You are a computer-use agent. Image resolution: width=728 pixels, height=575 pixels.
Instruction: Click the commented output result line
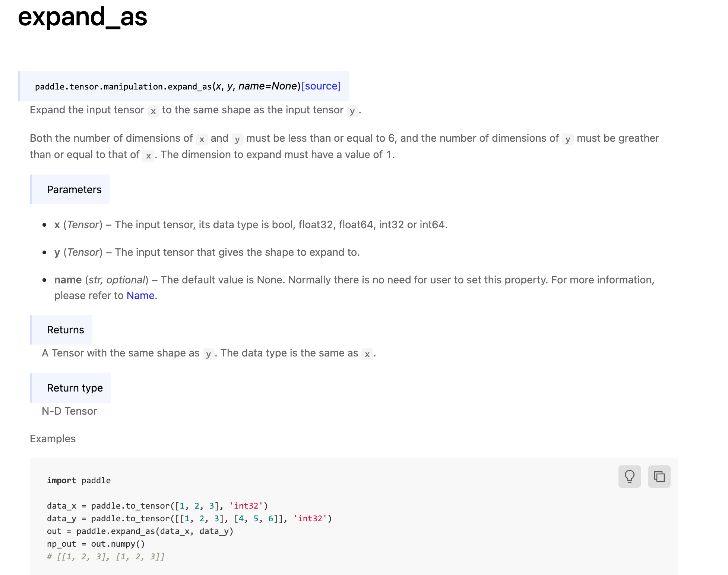tap(105, 557)
